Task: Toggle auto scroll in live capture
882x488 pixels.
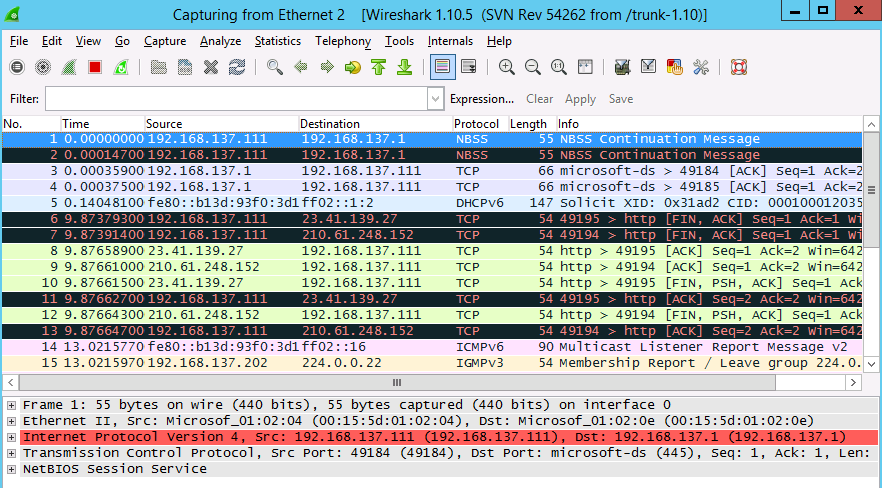Action: [468, 67]
